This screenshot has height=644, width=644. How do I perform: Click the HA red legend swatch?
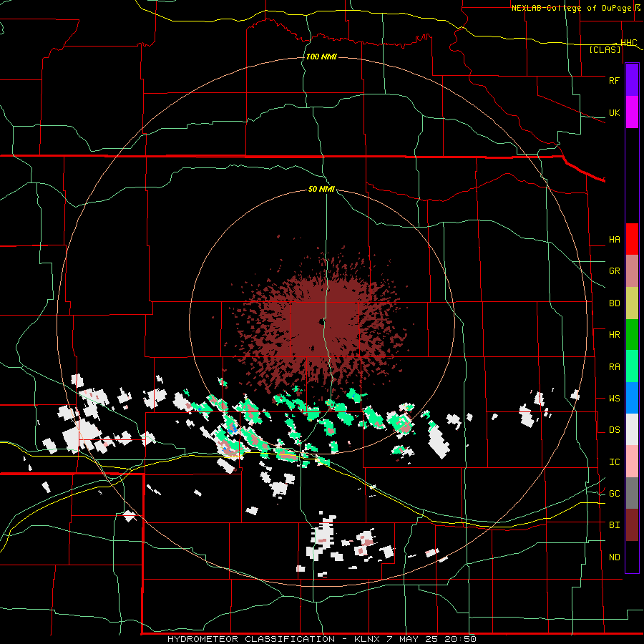click(x=632, y=239)
